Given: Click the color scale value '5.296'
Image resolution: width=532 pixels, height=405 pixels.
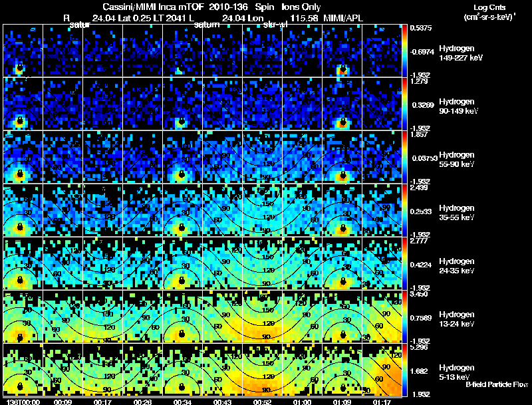Looking at the screenshot, I should click(x=419, y=348).
